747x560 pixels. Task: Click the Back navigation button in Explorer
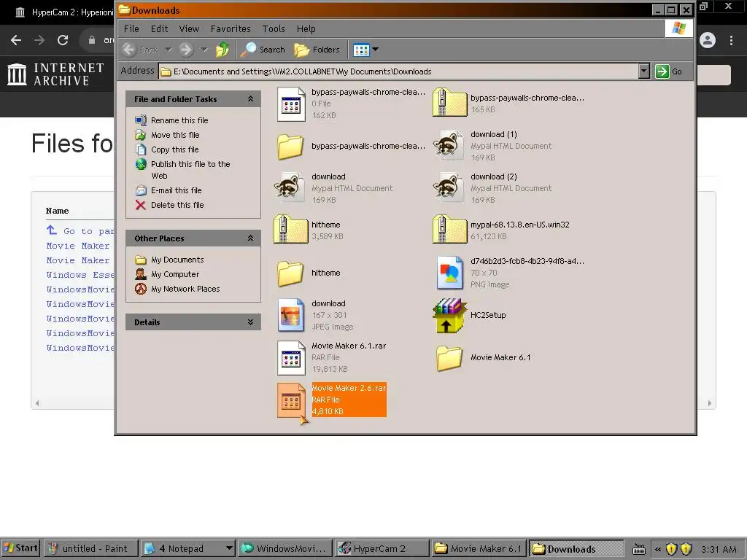[140, 50]
